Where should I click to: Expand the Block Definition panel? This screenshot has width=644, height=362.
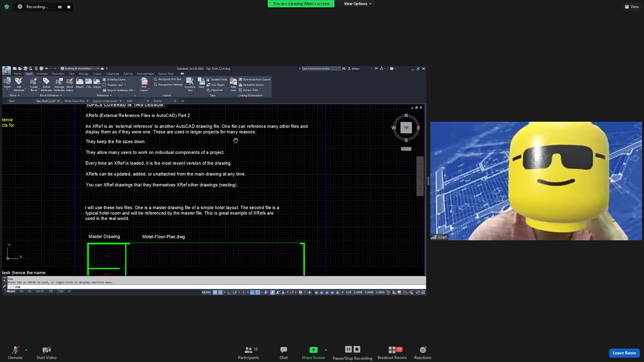point(51,95)
